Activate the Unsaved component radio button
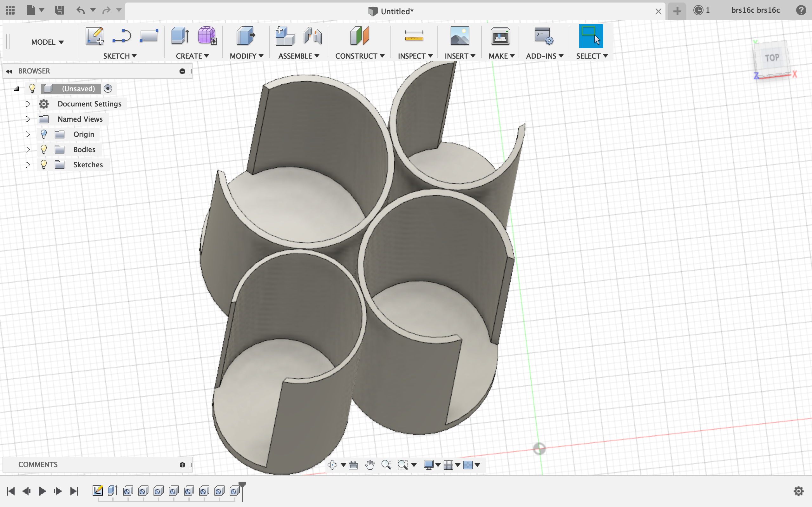 point(108,88)
